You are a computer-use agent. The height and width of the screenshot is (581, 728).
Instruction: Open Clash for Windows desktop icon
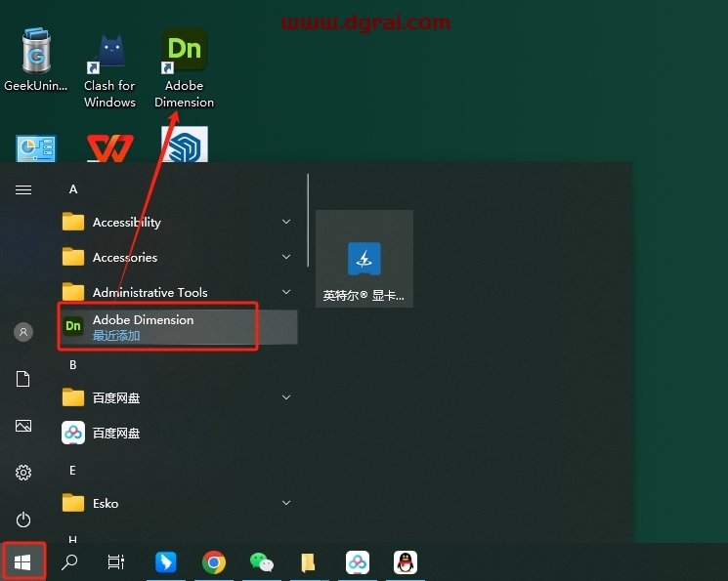pyautogui.click(x=109, y=68)
